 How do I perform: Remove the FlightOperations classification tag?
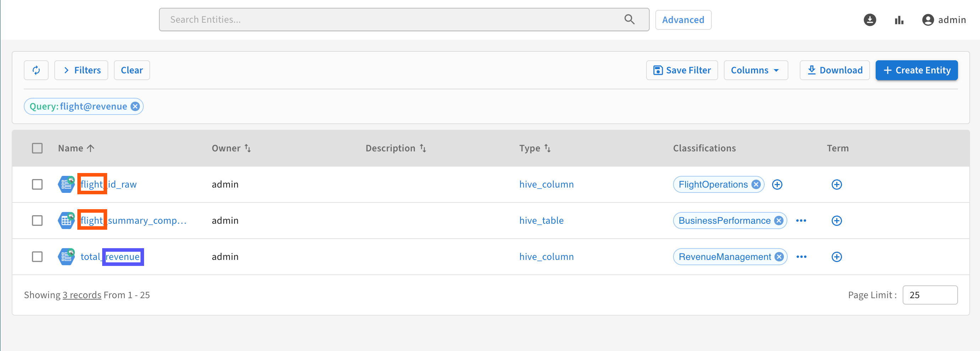(x=756, y=184)
